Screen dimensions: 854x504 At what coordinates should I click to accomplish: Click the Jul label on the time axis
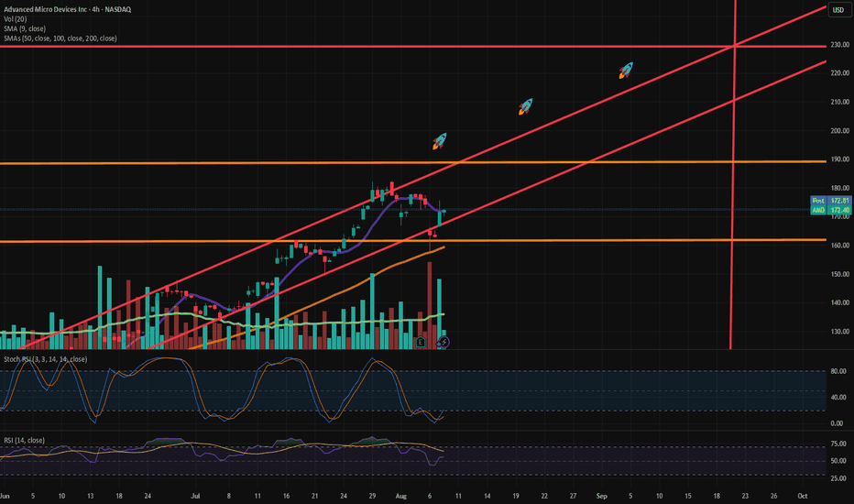pyautogui.click(x=195, y=497)
